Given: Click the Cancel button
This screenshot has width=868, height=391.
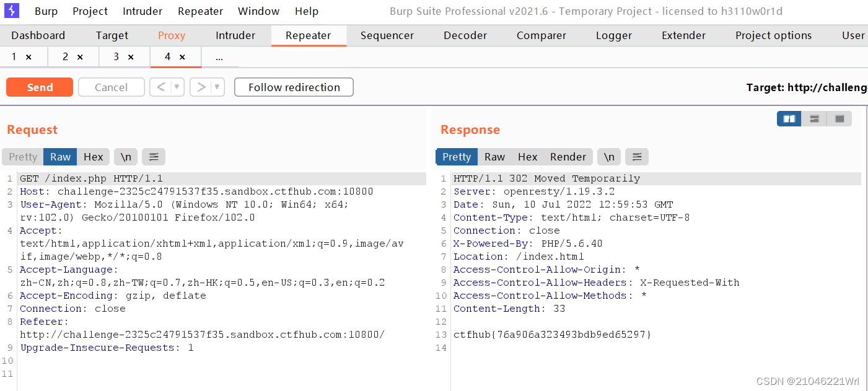Looking at the screenshot, I should coord(112,87).
